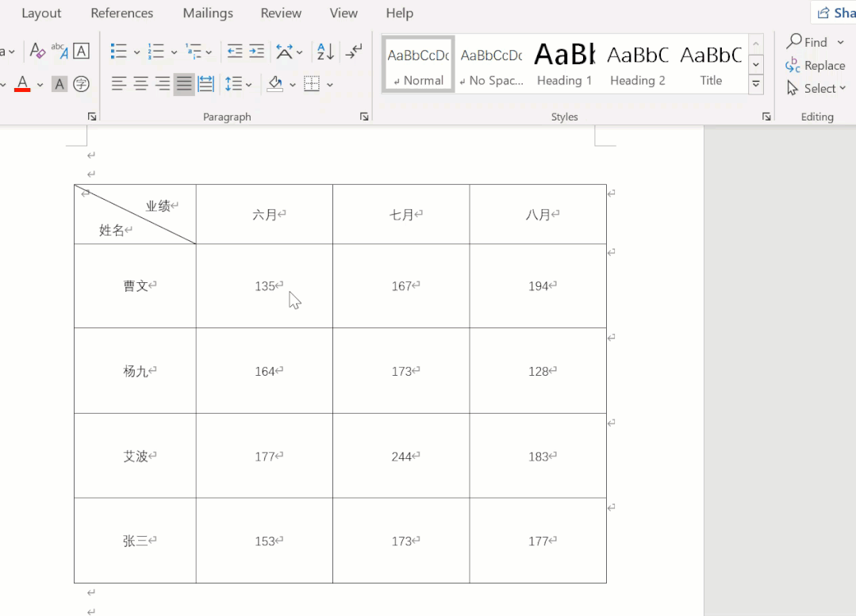Open the Asian Layout dropdown arrow
Image resolution: width=856 pixels, height=616 pixels.
pos(299,52)
